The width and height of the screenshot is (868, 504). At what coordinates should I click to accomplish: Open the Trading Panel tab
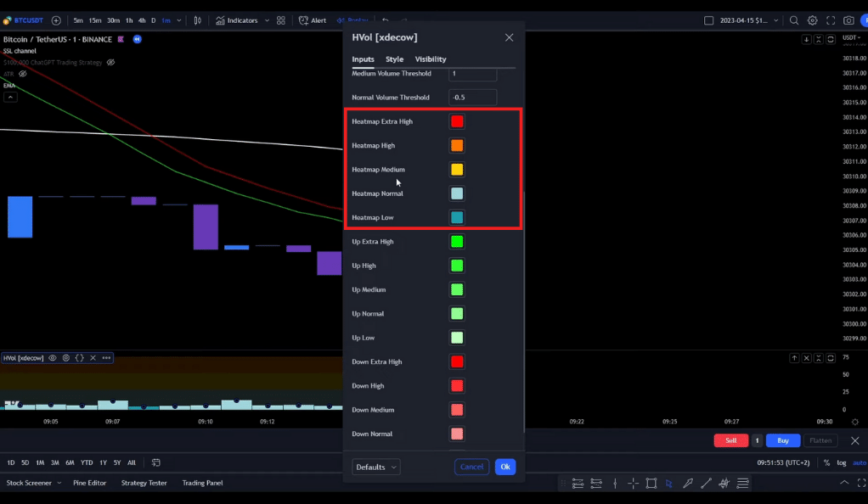203,483
